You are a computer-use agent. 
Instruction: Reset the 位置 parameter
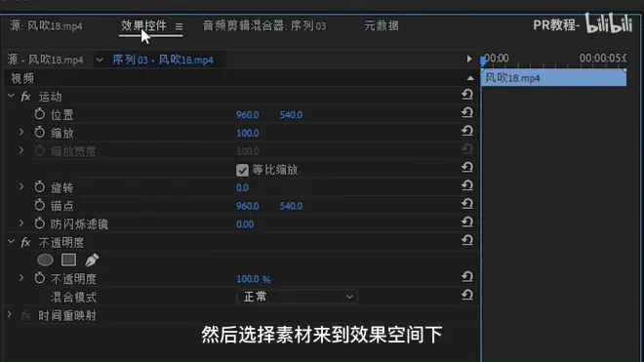(467, 113)
